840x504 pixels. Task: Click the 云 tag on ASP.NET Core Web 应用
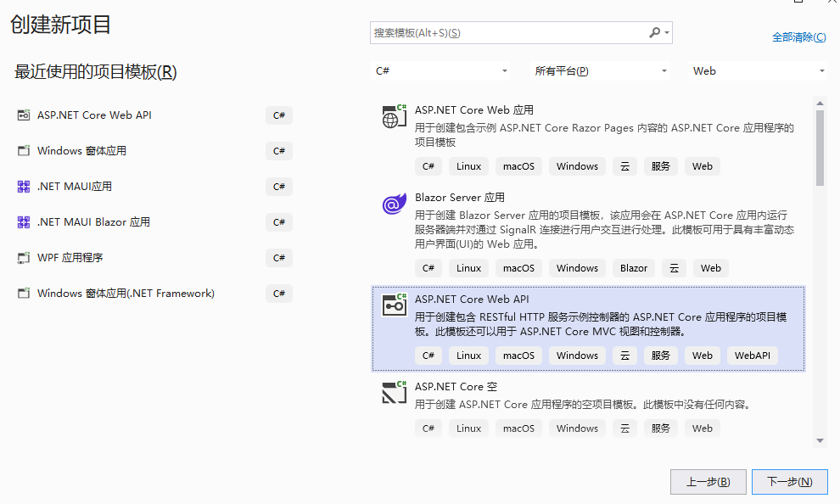point(624,166)
